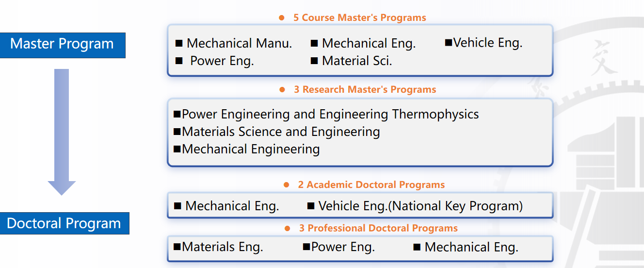Select the "5 Course Master's Programs" heading
644x268 pixels.
[x=359, y=18]
